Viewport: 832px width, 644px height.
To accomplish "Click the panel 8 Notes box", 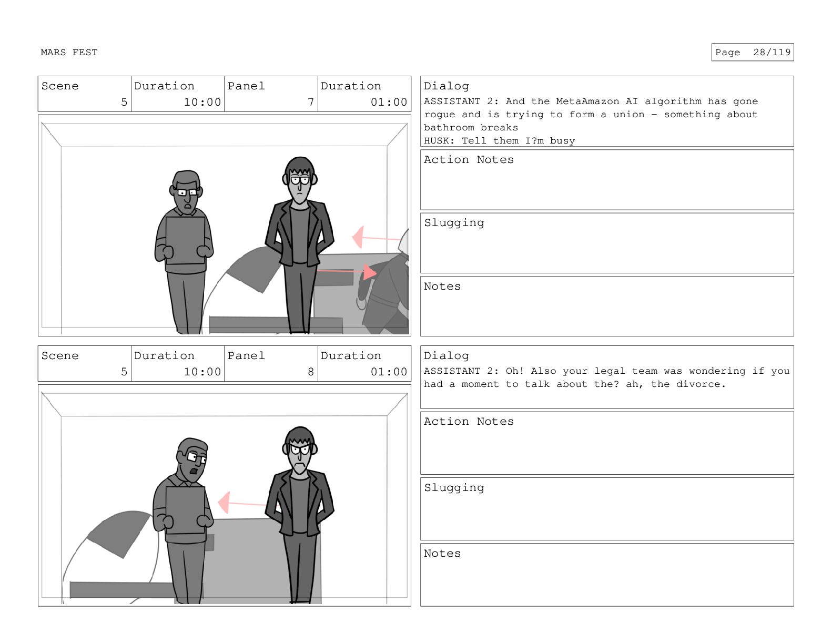I will [x=607, y=575].
